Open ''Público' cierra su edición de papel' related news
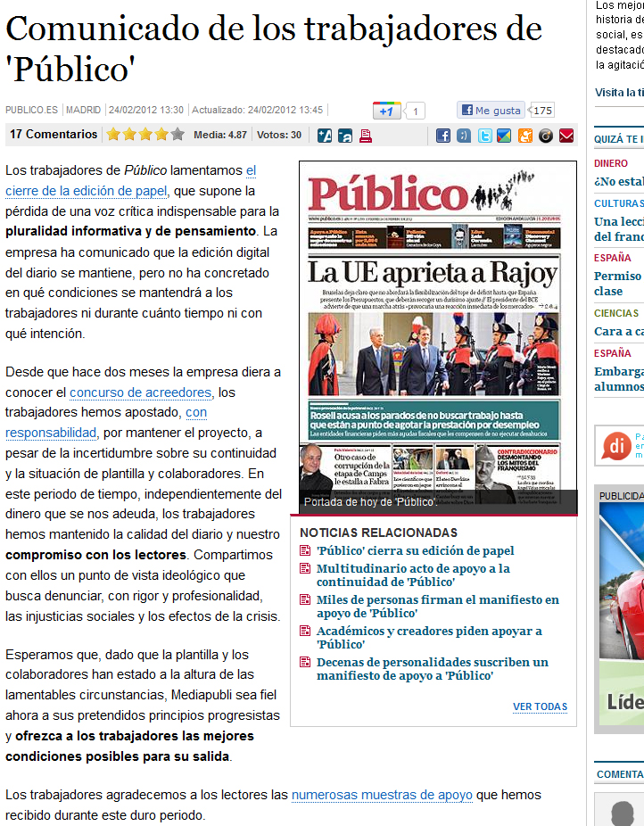This screenshot has width=644, height=826. [x=415, y=551]
